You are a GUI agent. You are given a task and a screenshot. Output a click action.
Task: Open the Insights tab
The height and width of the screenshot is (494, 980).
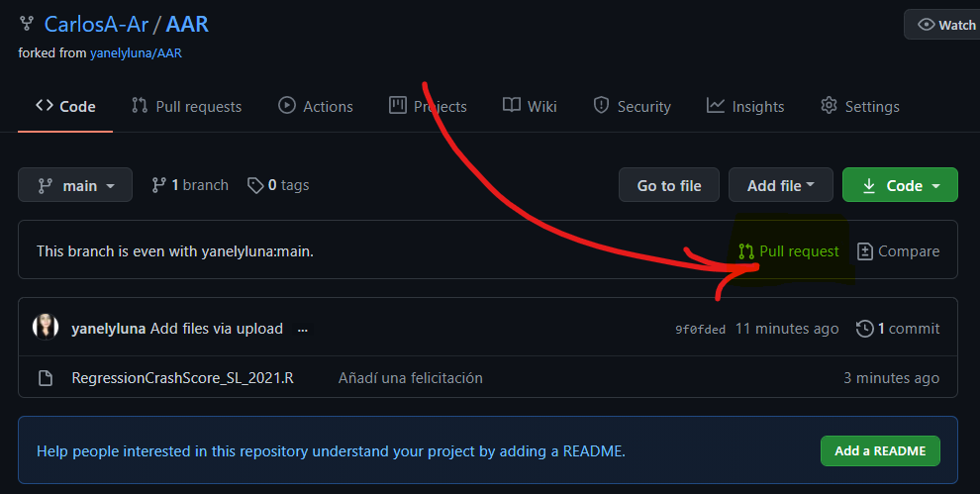745,106
